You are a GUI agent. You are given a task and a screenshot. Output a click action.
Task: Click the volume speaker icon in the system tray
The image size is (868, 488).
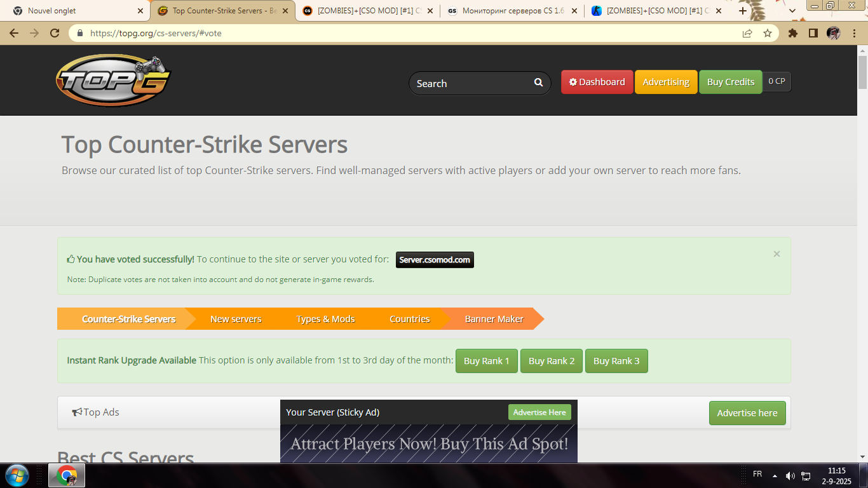coord(790,475)
